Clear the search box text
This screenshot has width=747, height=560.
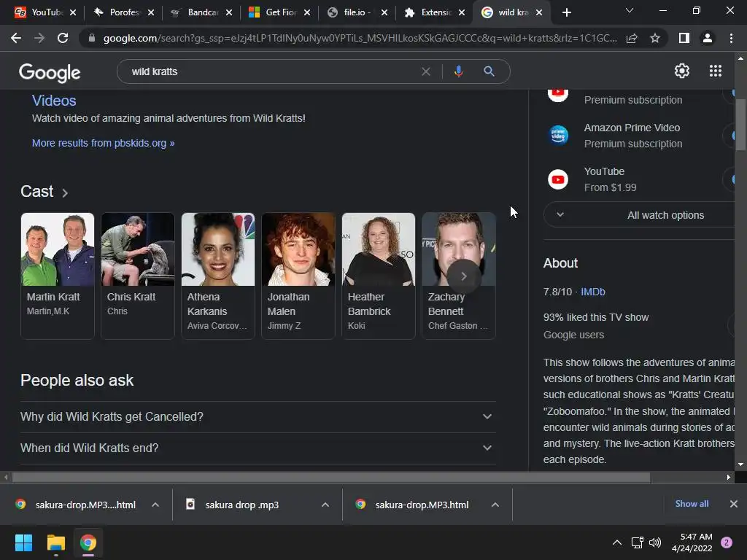pos(426,71)
